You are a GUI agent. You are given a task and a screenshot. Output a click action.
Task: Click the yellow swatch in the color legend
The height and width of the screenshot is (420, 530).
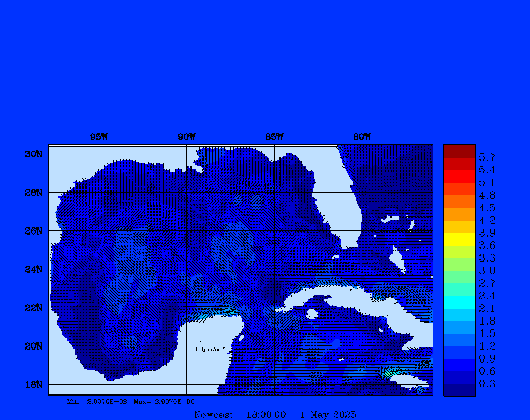(459, 239)
